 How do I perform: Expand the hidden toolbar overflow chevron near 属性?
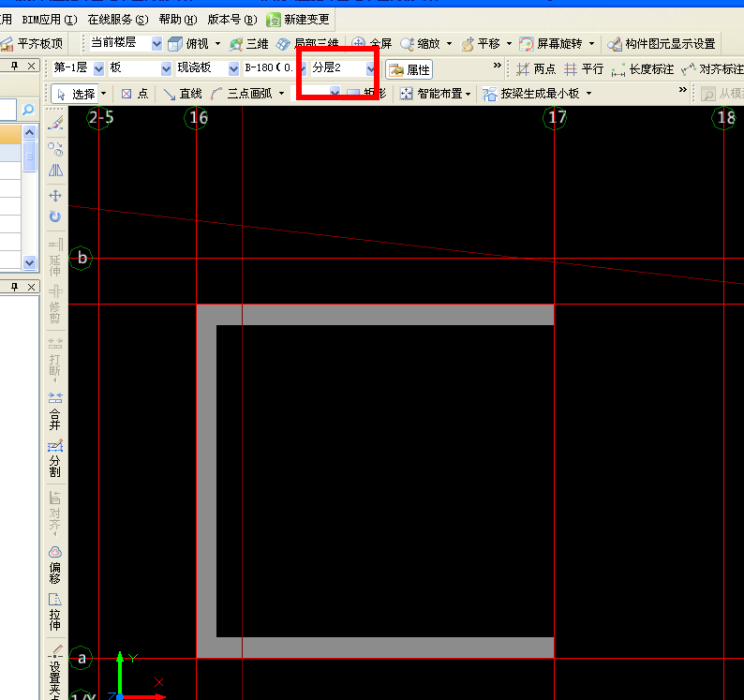[x=497, y=65]
